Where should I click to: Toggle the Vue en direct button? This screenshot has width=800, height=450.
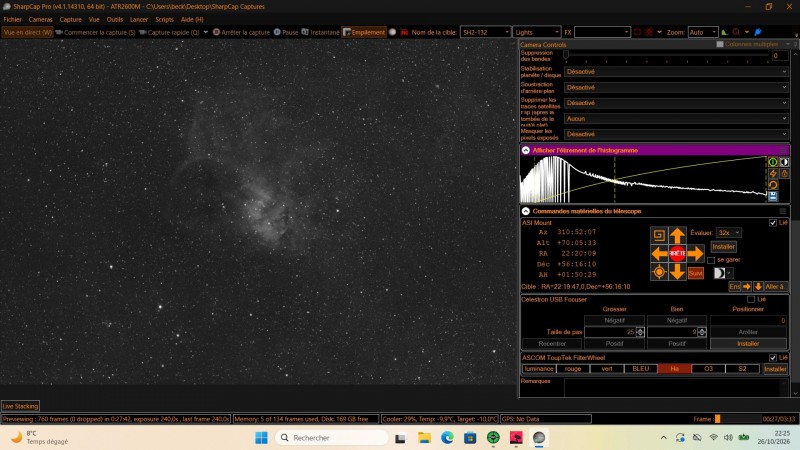28,32
